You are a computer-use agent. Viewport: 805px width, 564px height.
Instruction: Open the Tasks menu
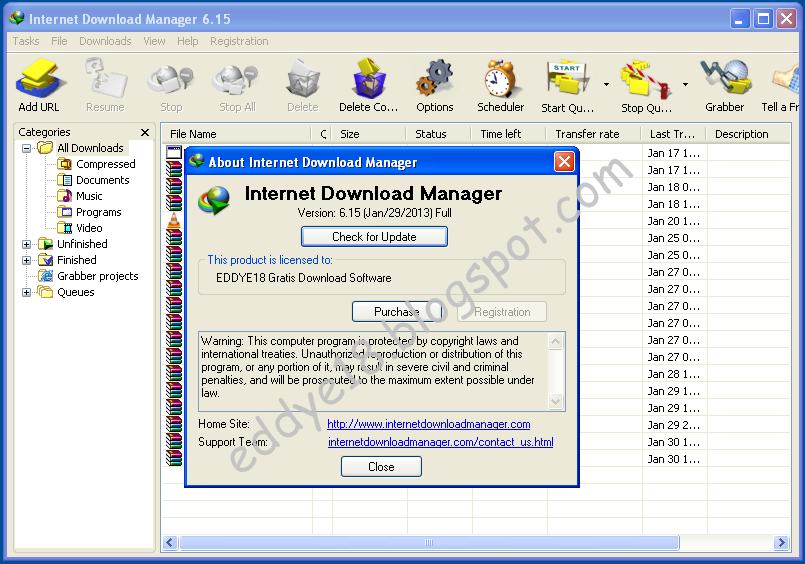(26, 41)
